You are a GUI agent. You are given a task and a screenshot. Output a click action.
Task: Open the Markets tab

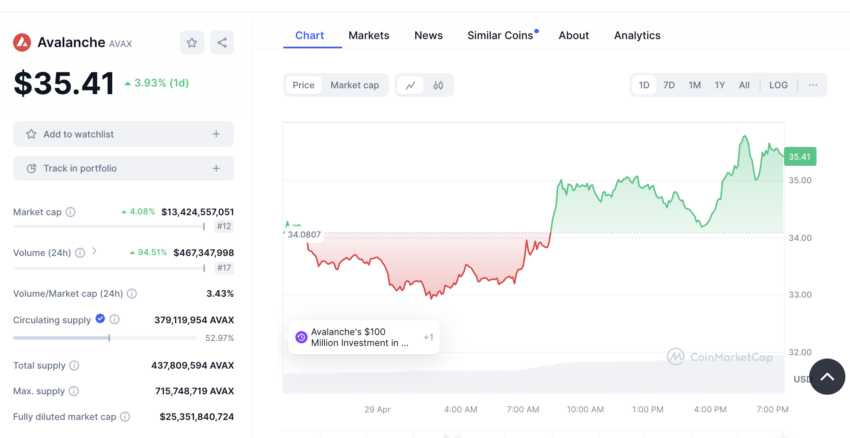[369, 36]
